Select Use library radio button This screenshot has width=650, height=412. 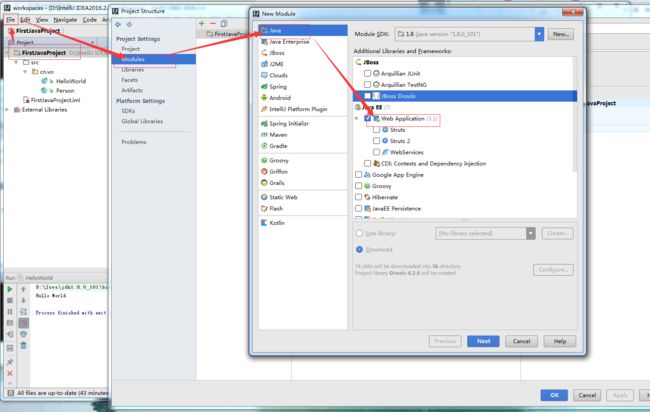click(x=359, y=233)
